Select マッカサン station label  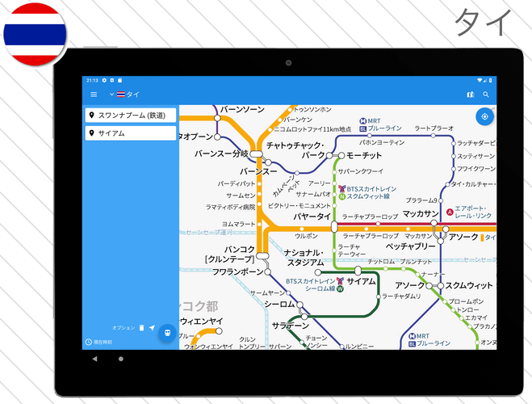point(421,214)
